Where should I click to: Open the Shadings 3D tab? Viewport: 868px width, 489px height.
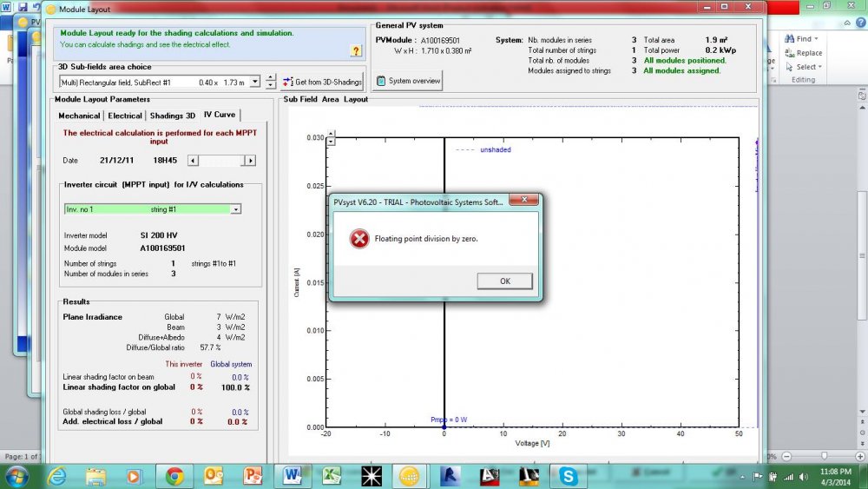pyautogui.click(x=173, y=116)
